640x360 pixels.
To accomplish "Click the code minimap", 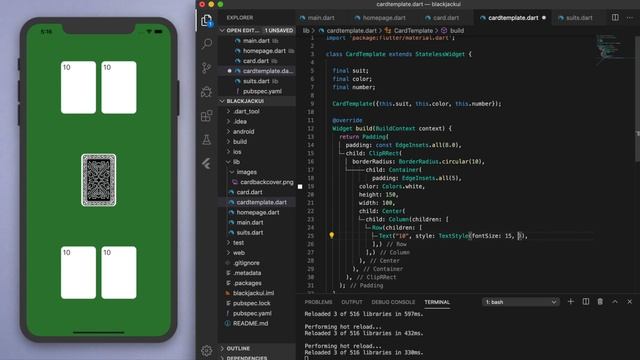I will coord(610,49).
